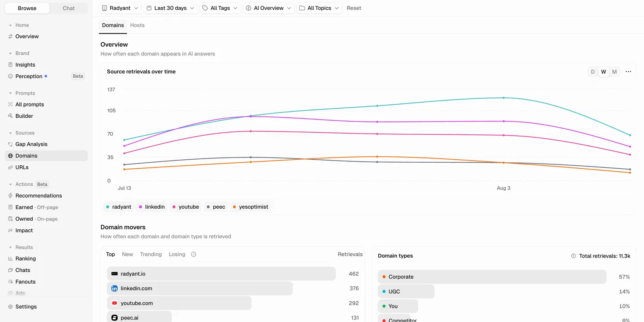Click the gear icon beside Settings
Viewport: 644px width, 322px height.
10,307
